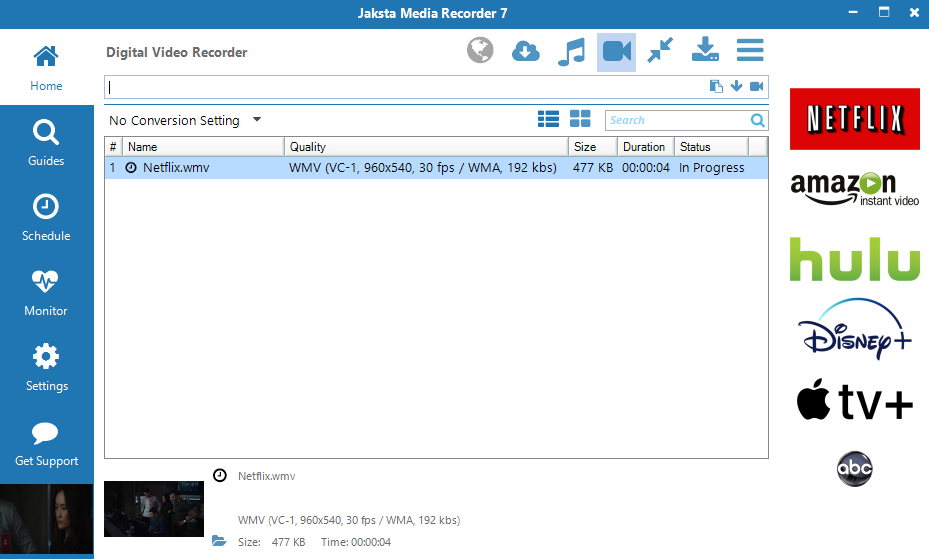Open the internet globe browser tool

(480, 50)
